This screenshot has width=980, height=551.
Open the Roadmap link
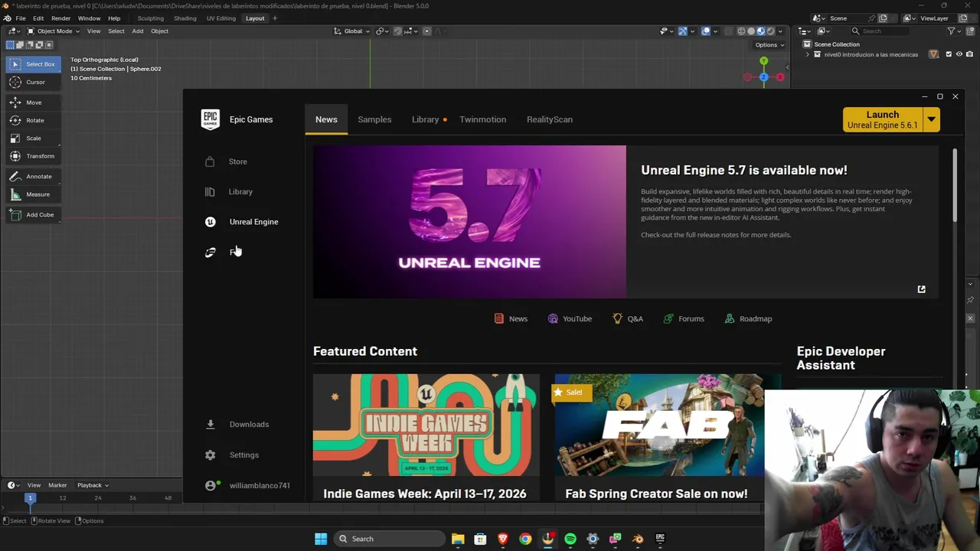tap(748, 318)
